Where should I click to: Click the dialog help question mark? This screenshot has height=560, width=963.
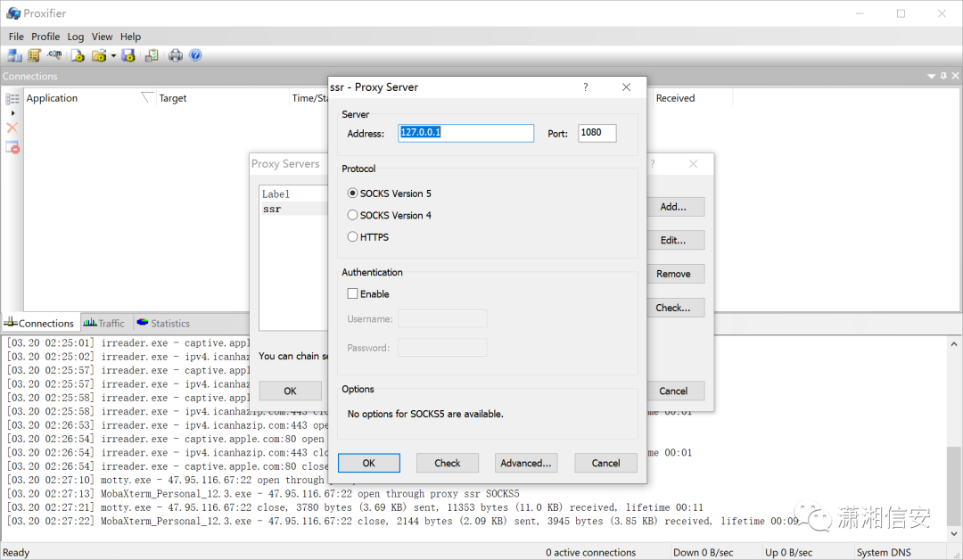pyautogui.click(x=585, y=87)
